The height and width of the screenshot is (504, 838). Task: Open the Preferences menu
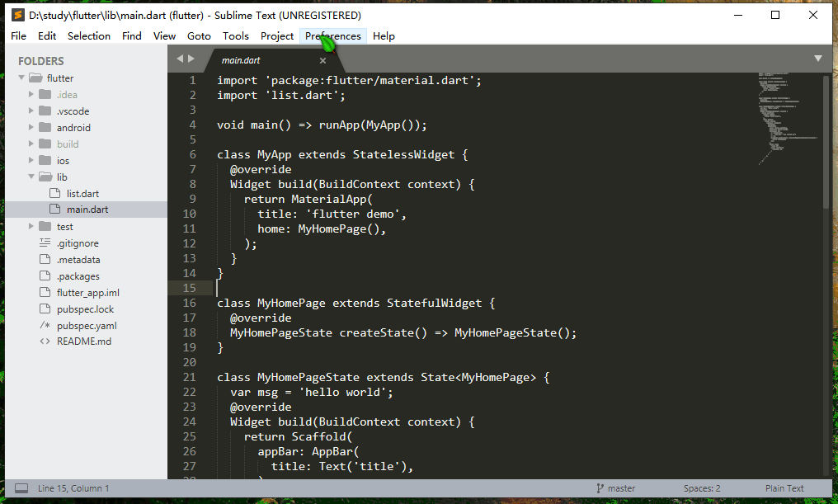click(333, 35)
